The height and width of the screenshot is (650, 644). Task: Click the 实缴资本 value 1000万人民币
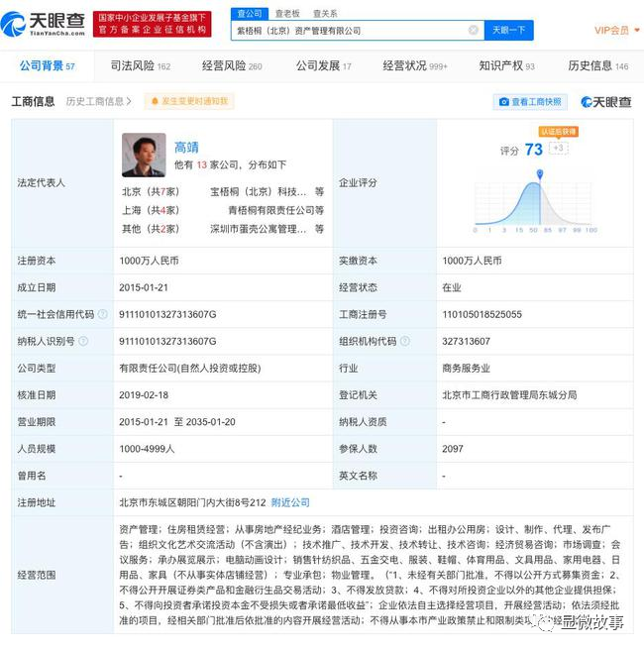(472, 261)
